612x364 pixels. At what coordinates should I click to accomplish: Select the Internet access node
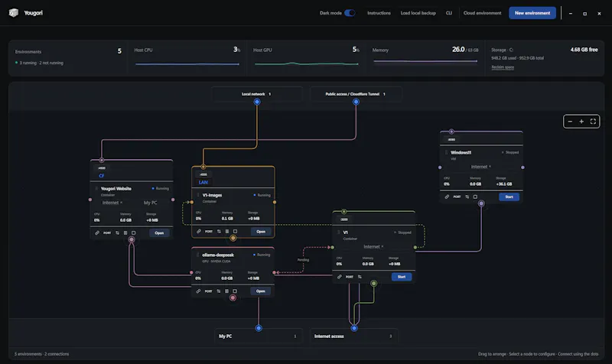coord(354,336)
